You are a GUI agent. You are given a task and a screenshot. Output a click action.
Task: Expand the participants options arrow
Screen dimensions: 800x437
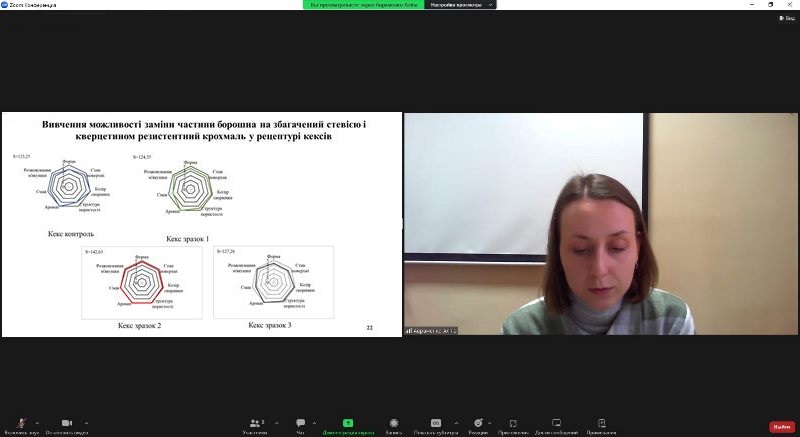point(277,423)
